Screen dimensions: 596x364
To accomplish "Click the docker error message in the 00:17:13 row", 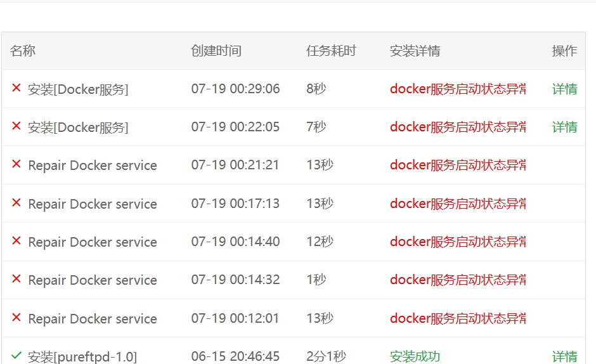I will coord(458,204).
